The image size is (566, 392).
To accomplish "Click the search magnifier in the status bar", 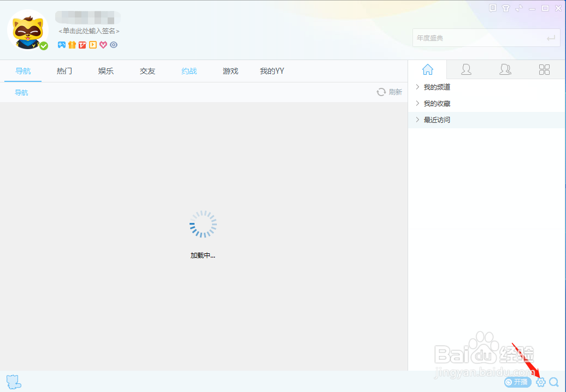I will pyautogui.click(x=555, y=382).
